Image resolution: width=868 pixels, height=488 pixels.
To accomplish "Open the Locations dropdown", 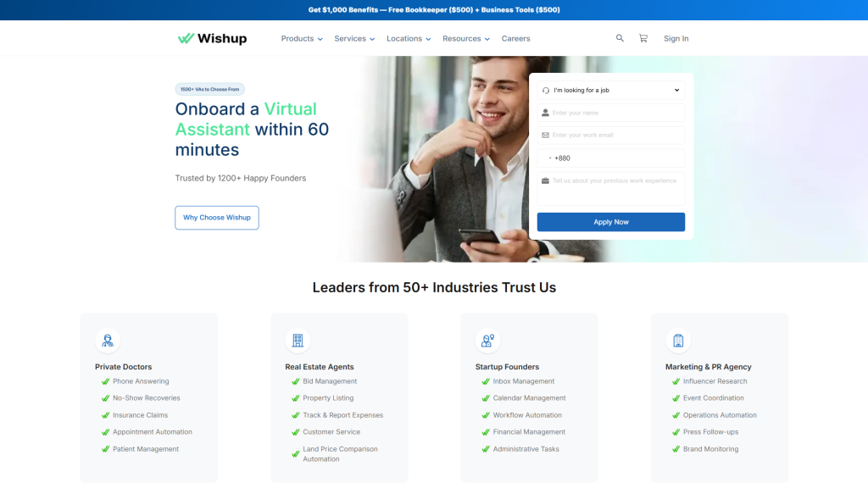I will click(409, 38).
